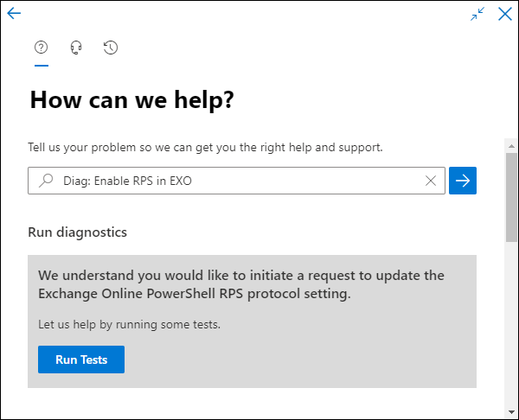Click the How can we help? title
The height and width of the screenshot is (420, 519).
coord(132,100)
